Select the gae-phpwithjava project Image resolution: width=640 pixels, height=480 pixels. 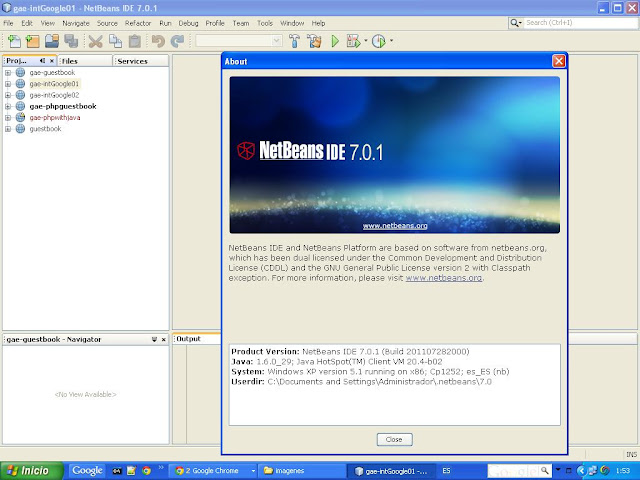pos(55,118)
